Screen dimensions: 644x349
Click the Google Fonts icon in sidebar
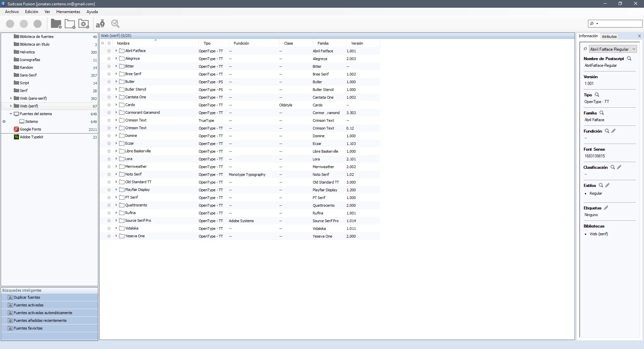[x=16, y=129]
